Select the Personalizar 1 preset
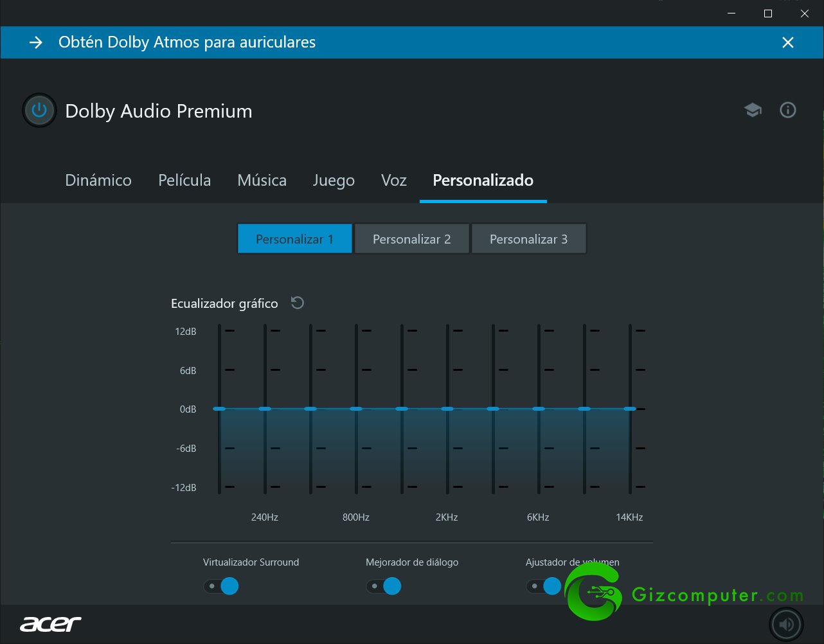Image resolution: width=824 pixels, height=644 pixels. [x=295, y=238]
